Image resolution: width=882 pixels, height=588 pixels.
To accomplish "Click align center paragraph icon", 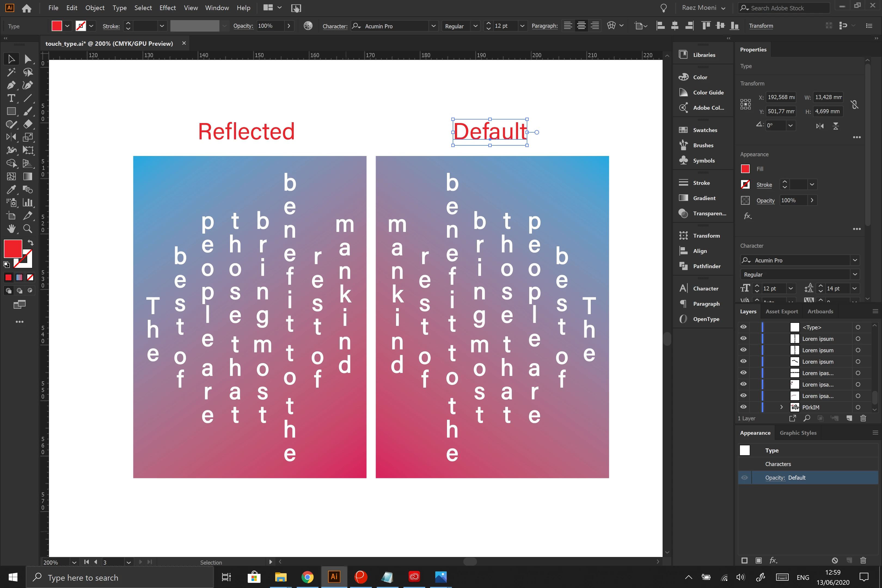I will (x=581, y=26).
